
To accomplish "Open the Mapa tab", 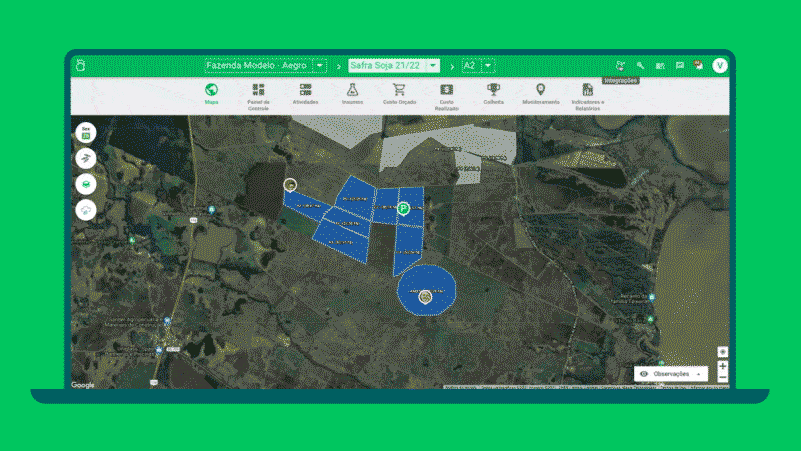I will pos(212,93).
